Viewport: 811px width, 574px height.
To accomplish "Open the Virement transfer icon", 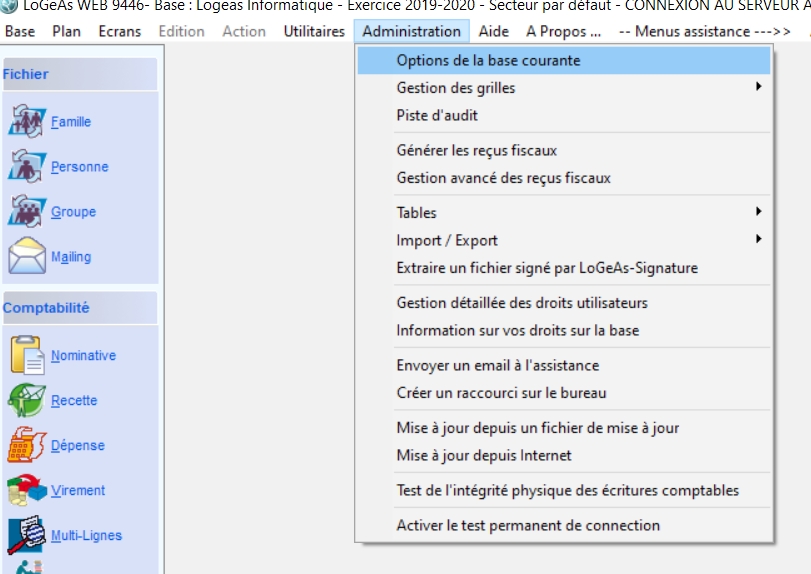I will click(x=27, y=490).
